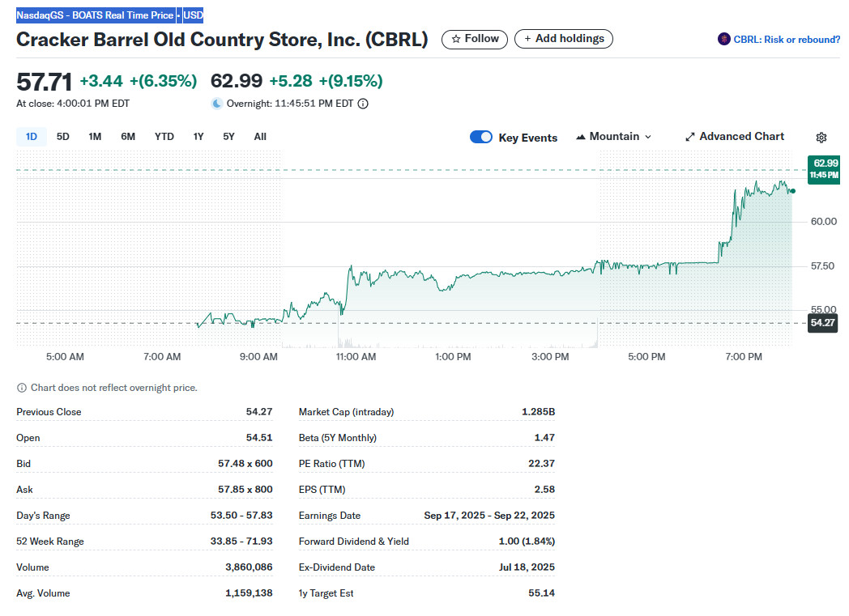Click the EPS (TTM) value 2.58

(x=544, y=490)
